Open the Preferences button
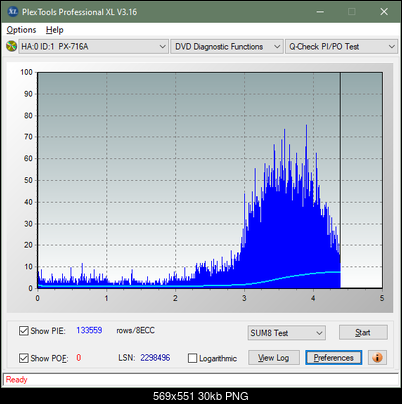Viewport: 402px width, 404px height. [333, 358]
